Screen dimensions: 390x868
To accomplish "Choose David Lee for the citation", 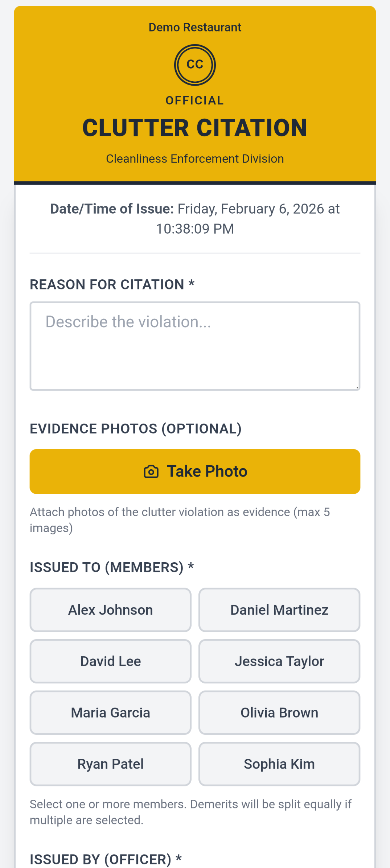I will 110,661.
